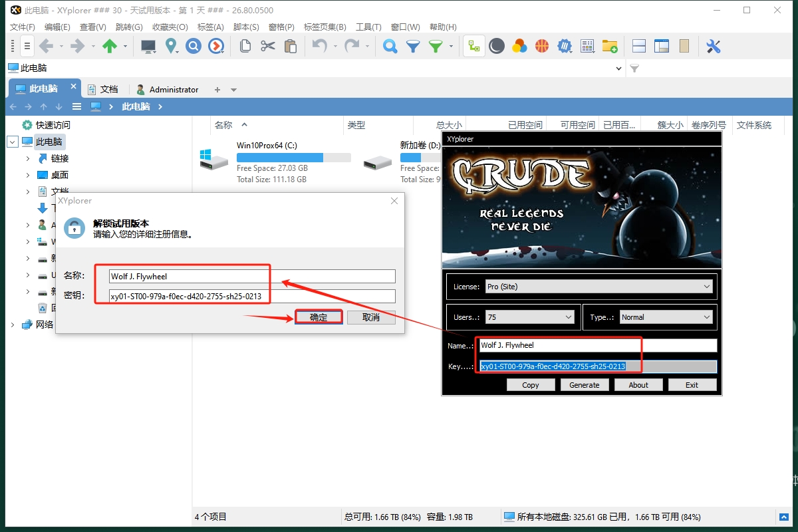Click the green Up folder arrow
The height and width of the screenshot is (532, 798).
(110, 46)
